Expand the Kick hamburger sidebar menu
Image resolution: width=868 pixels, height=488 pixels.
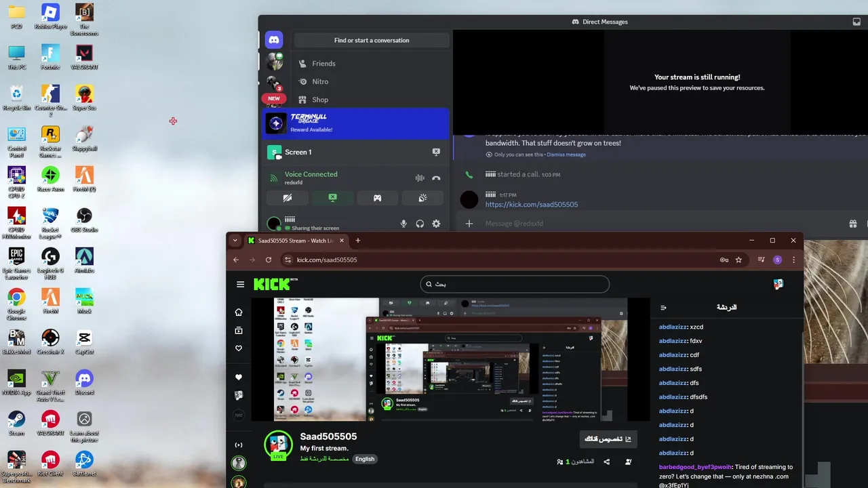pyautogui.click(x=240, y=285)
